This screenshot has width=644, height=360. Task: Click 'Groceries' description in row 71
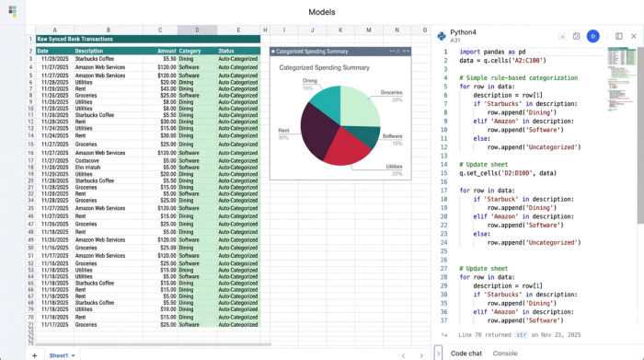(86, 325)
